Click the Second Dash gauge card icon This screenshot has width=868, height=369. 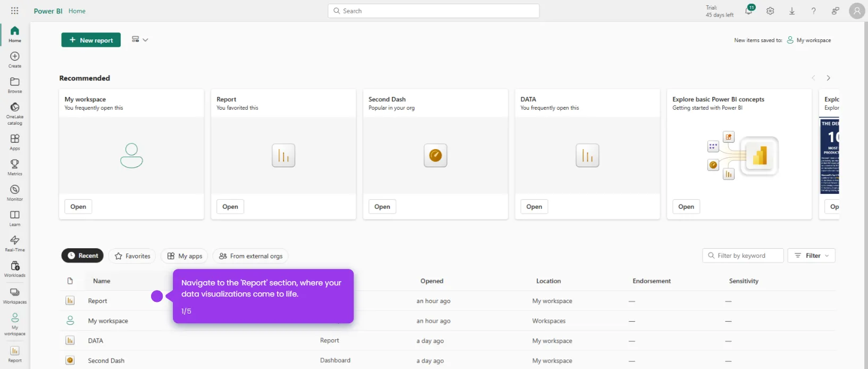(436, 155)
